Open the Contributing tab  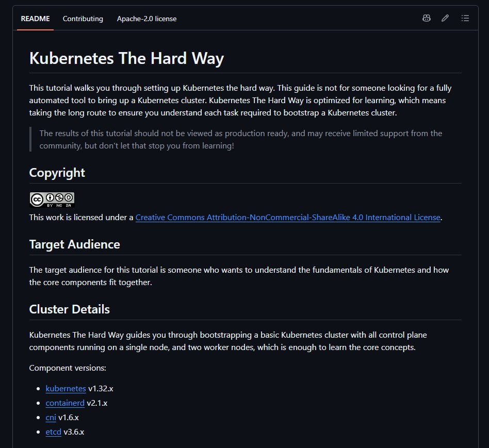(83, 19)
